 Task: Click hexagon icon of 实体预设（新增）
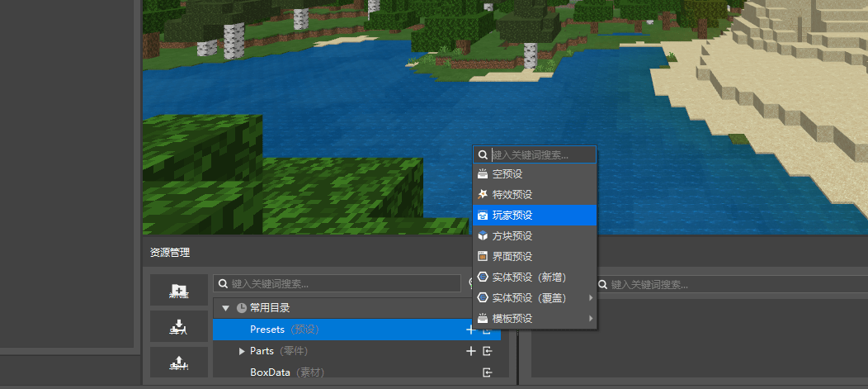[483, 277]
